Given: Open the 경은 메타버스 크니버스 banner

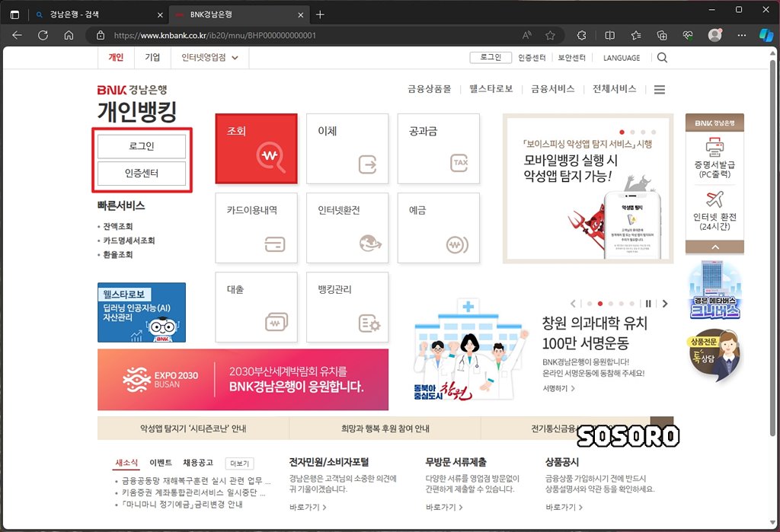Looking at the screenshot, I should [714, 290].
